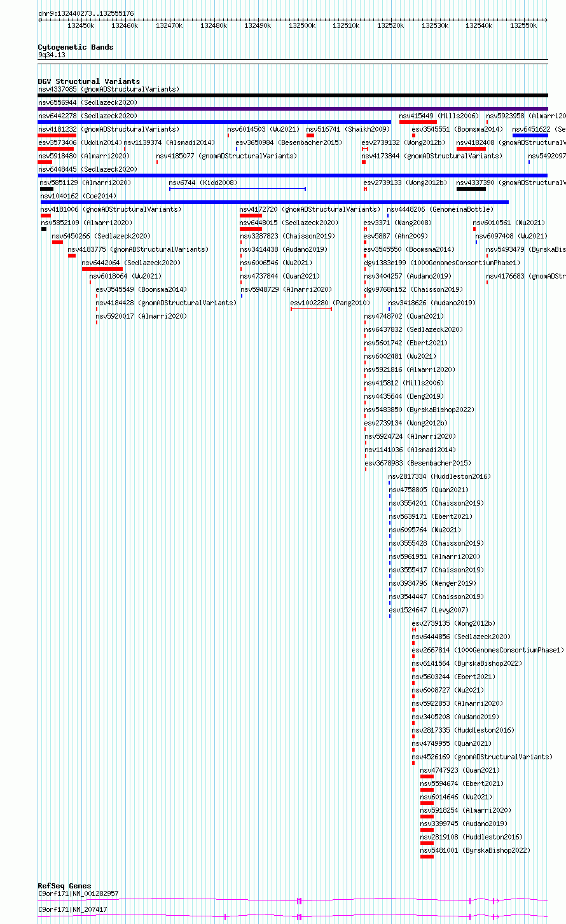Click the DGV Structural Variants track title
The width and height of the screenshot is (566, 924).
click(x=89, y=81)
